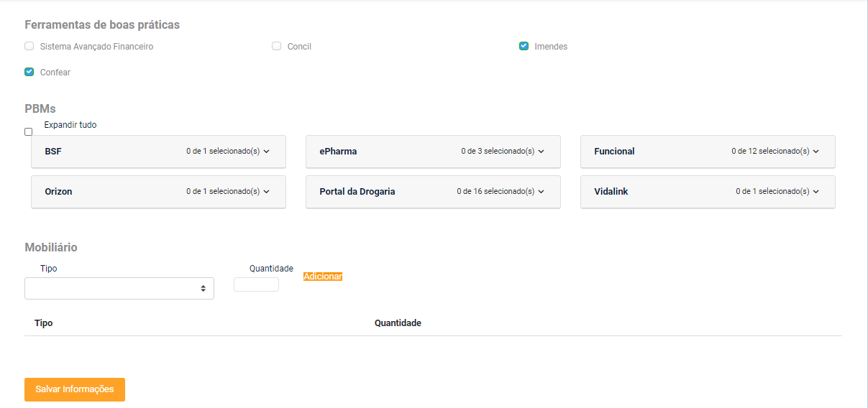Expand the BSF chevron arrow

[266, 152]
